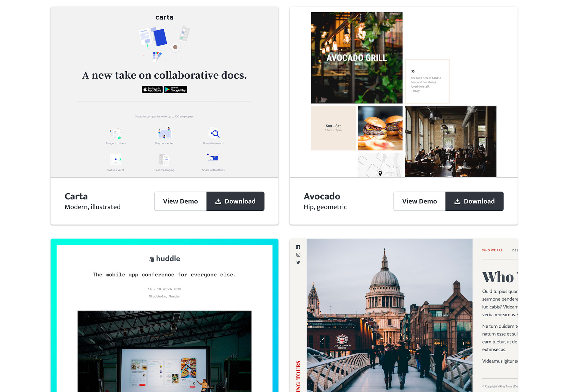The width and height of the screenshot is (569, 392).
Task: Click the Sun - Sat hours tile
Action: pos(333,128)
